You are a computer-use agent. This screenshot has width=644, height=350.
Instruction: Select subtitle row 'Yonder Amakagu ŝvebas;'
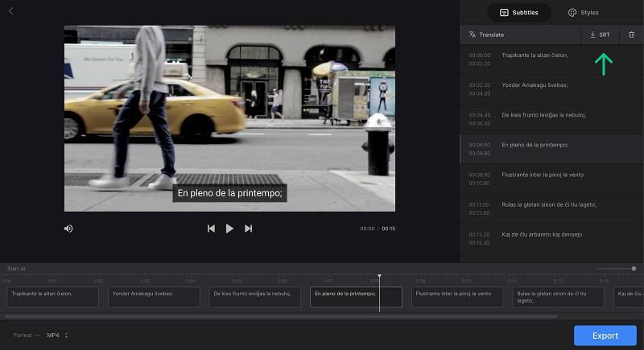tap(551, 89)
